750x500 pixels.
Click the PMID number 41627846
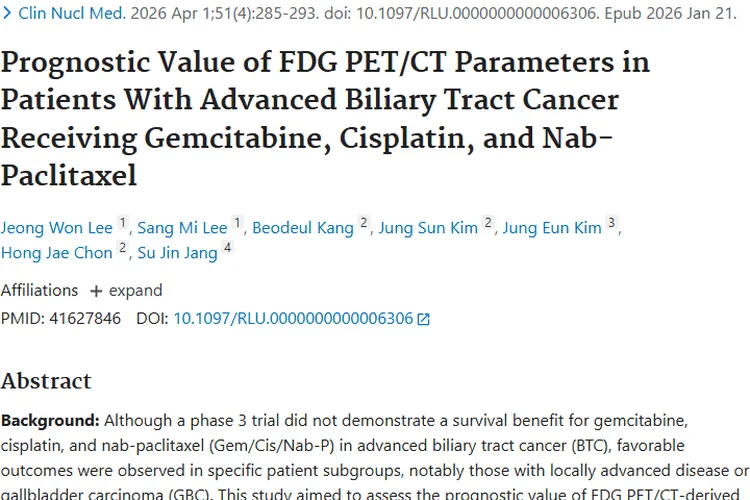(85, 319)
